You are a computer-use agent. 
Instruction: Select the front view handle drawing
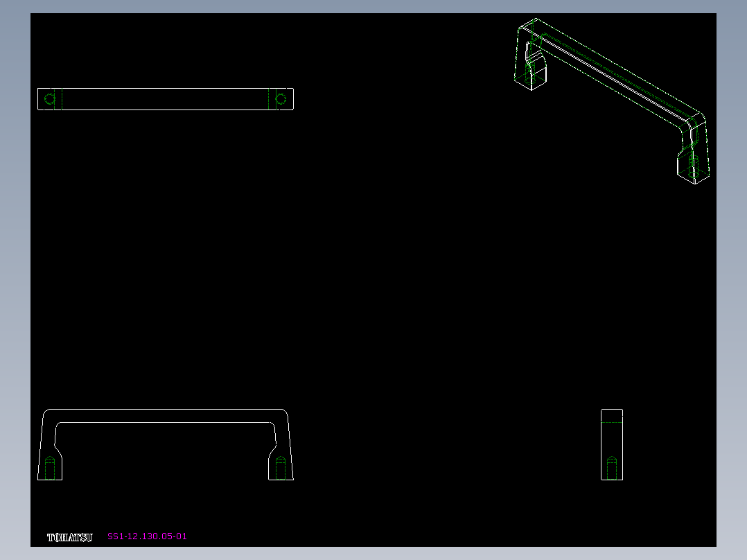[166, 444]
